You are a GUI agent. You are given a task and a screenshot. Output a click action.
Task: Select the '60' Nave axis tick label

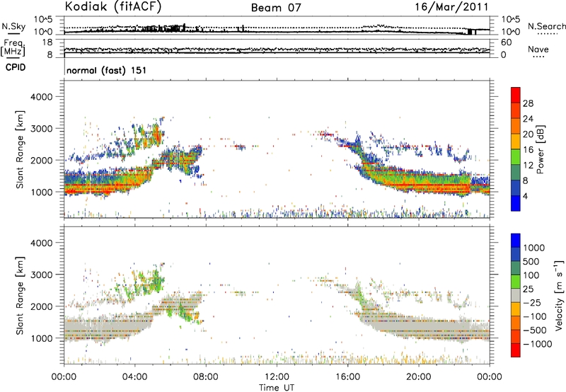pos(506,42)
